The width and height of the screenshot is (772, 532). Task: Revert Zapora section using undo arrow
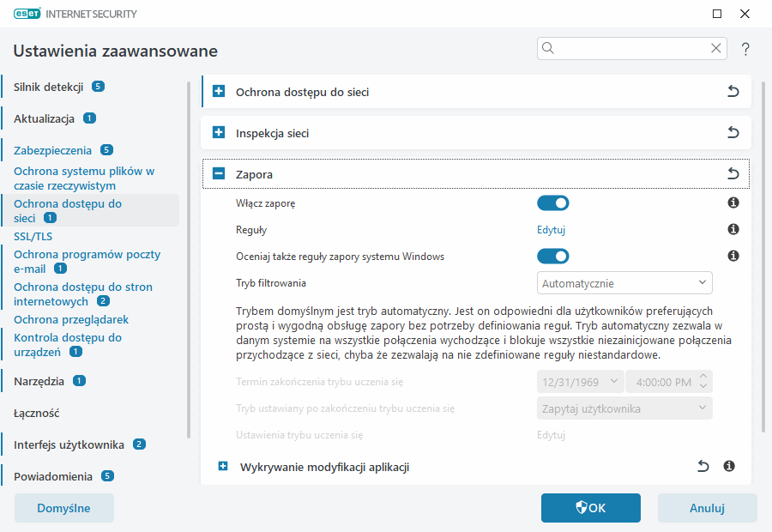pyautogui.click(x=733, y=174)
